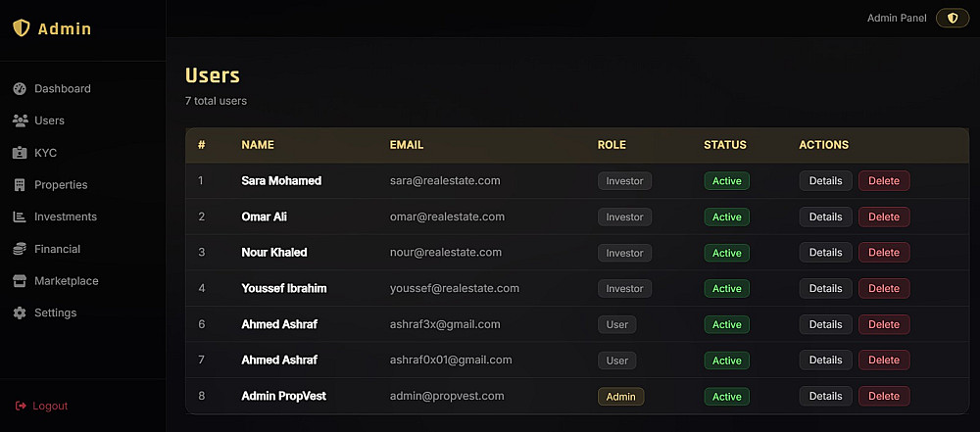Open Details for Sara Mohamed
The width and height of the screenshot is (980, 432).
click(825, 180)
